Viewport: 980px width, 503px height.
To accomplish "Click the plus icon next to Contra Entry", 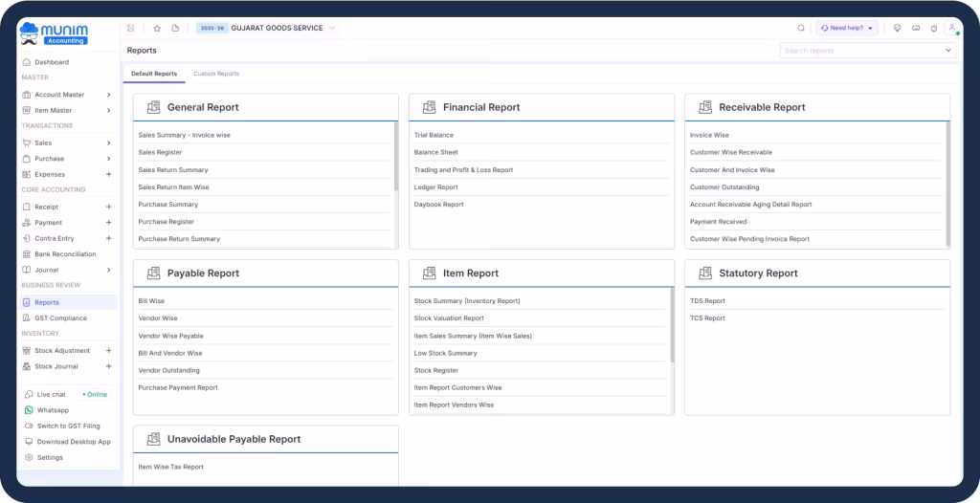I will (109, 239).
